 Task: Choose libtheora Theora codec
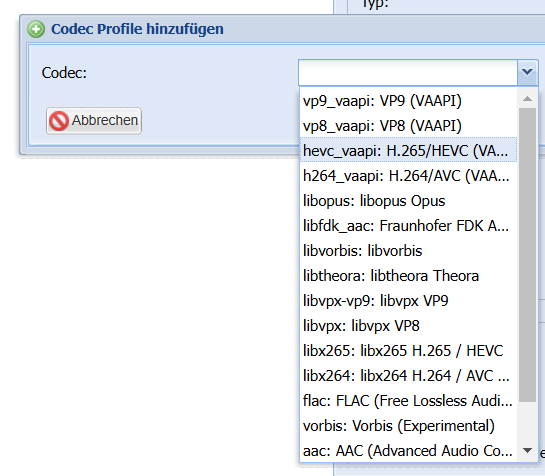click(x=408, y=276)
